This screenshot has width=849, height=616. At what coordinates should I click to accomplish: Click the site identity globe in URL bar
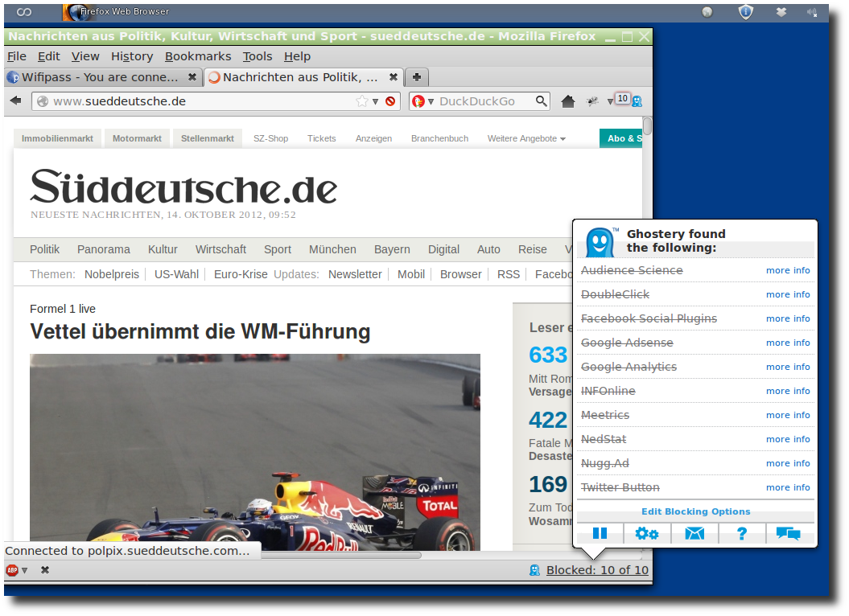[x=43, y=101]
